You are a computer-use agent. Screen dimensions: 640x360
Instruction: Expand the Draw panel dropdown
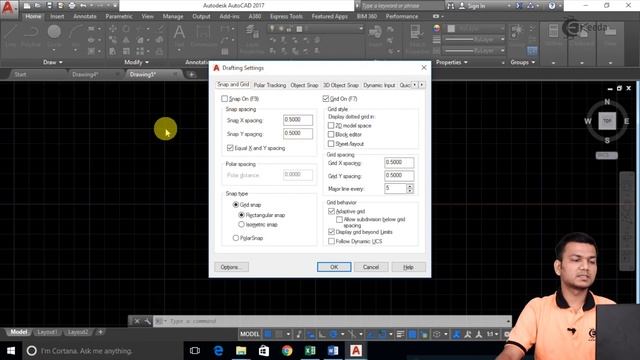click(53, 62)
